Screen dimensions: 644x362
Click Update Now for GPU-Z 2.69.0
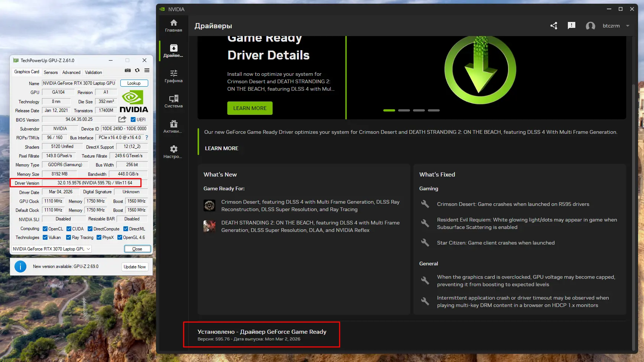coord(135,267)
